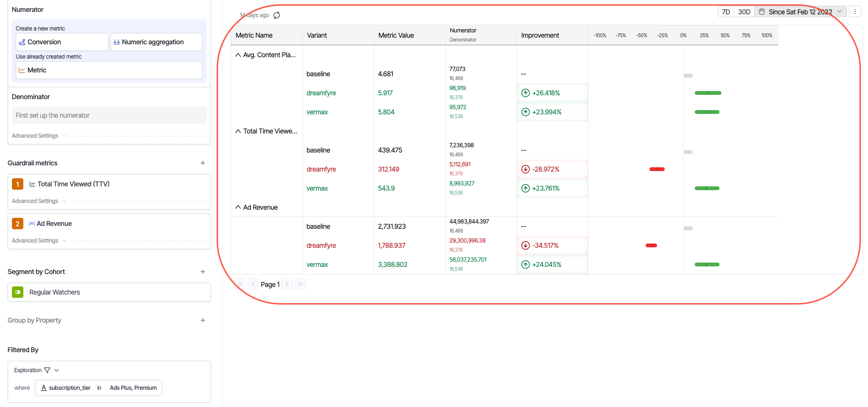Choose Numeric aggregation metric type
The height and width of the screenshot is (407, 868).
[156, 42]
